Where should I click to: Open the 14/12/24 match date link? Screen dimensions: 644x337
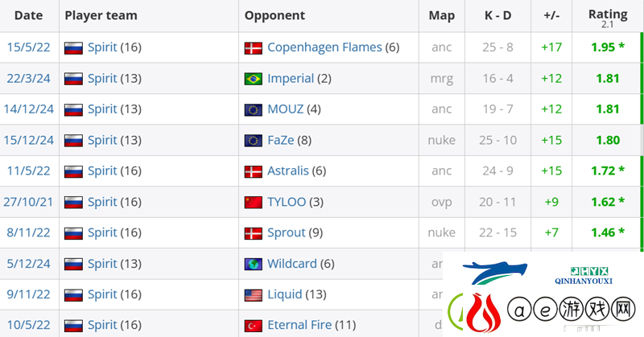[28, 109]
